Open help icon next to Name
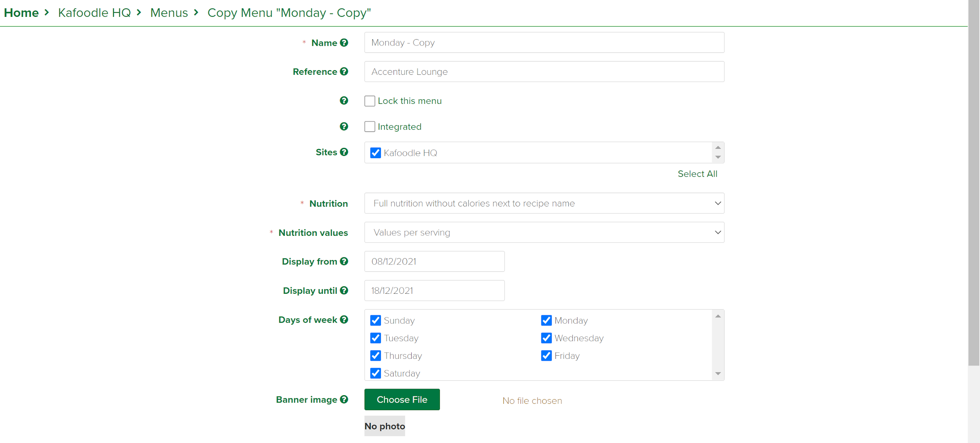980x443 pixels. tap(344, 43)
